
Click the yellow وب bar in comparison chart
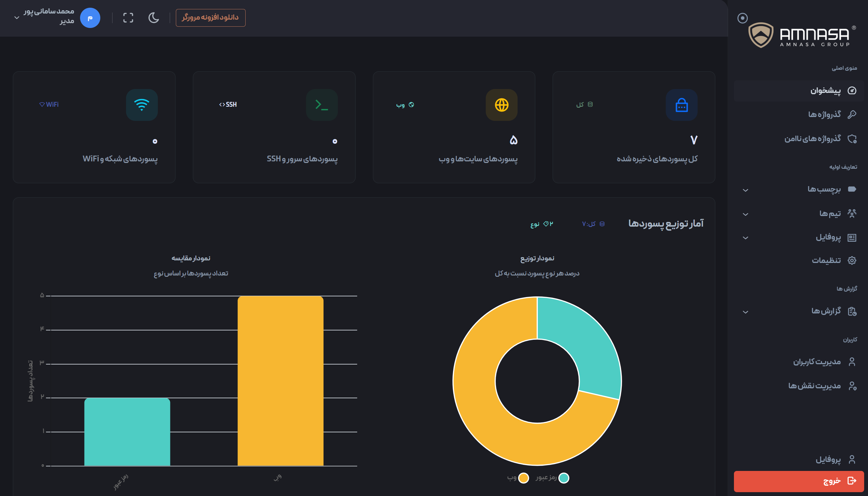[x=280, y=381]
